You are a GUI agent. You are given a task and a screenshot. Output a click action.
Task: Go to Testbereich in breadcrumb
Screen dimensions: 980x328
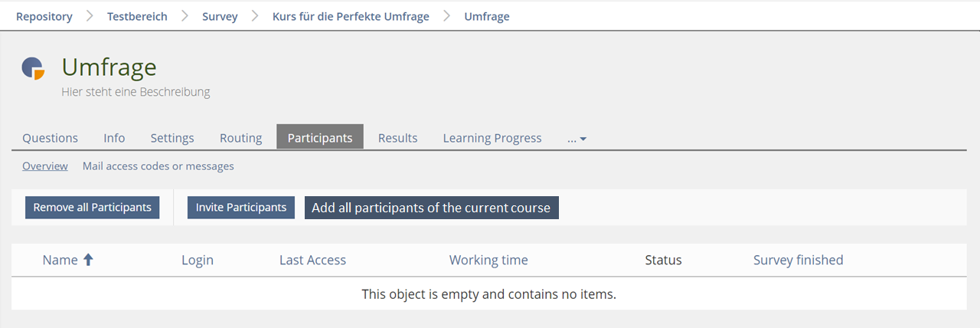click(137, 16)
